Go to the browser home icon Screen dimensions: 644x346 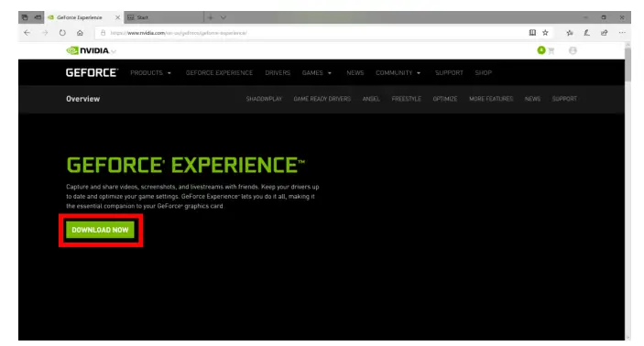coord(80,32)
